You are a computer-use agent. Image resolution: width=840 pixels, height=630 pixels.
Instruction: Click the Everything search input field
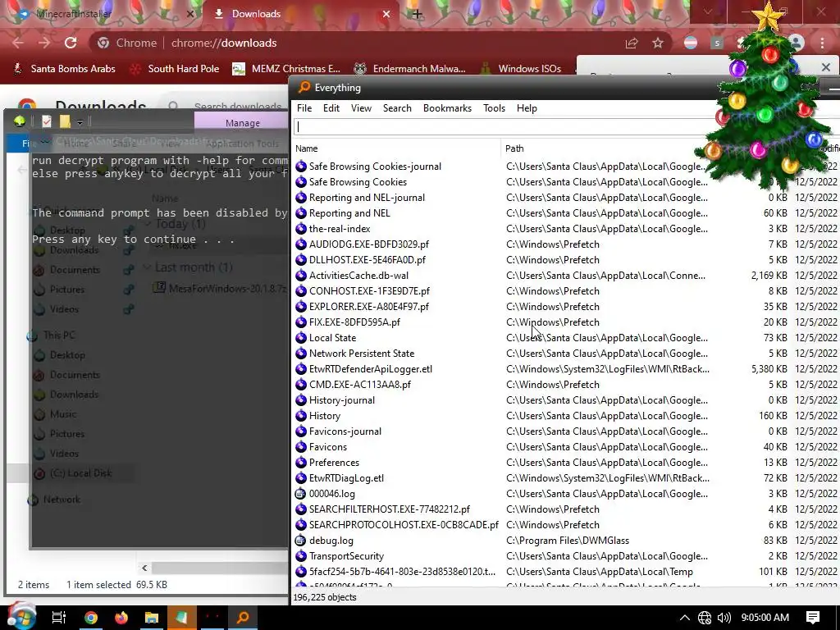coord(504,127)
